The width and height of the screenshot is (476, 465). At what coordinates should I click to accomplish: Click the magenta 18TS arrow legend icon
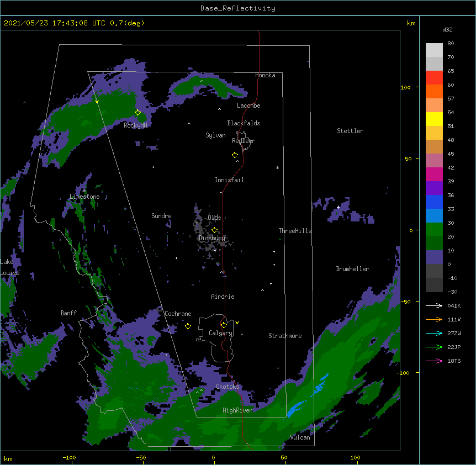[x=434, y=361]
